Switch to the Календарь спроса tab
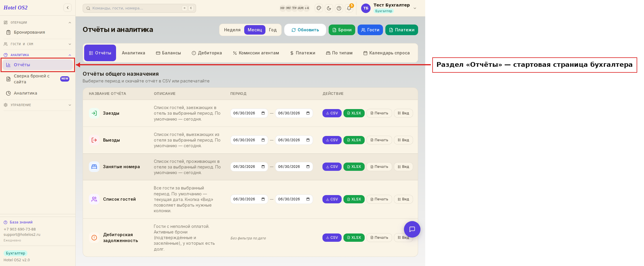Viewport: 644px width, 266px height. (x=387, y=53)
